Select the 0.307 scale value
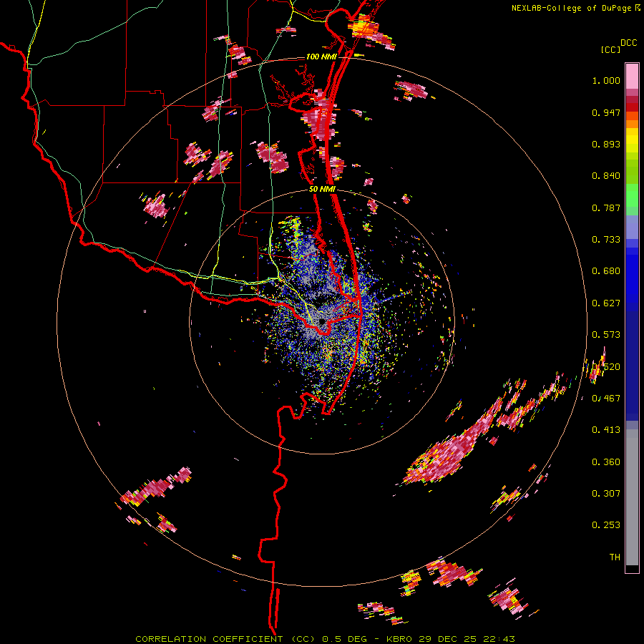This screenshot has width=644, height=644. coord(606,494)
